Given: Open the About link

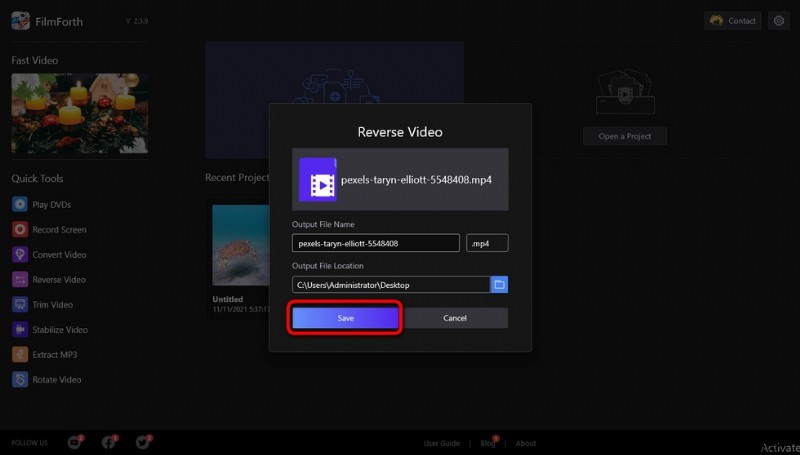Looking at the screenshot, I should (526, 443).
